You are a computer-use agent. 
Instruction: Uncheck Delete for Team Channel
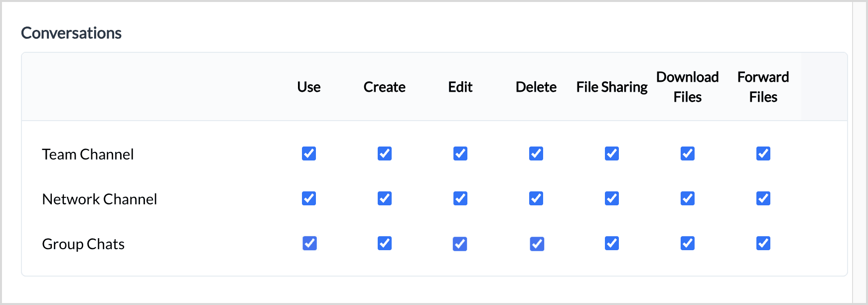click(536, 153)
